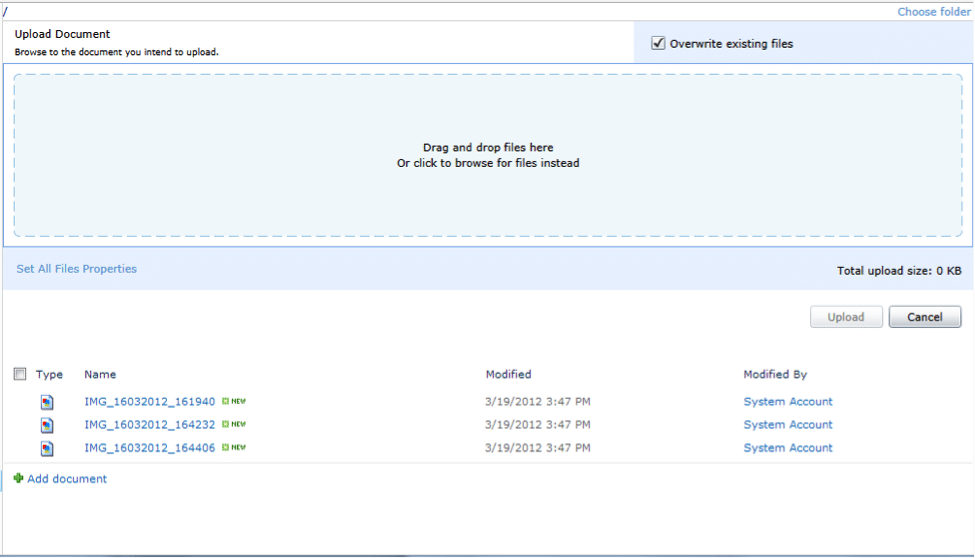
Task: Click the Modified date of IMG_16032012_161940
Action: point(538,401)
